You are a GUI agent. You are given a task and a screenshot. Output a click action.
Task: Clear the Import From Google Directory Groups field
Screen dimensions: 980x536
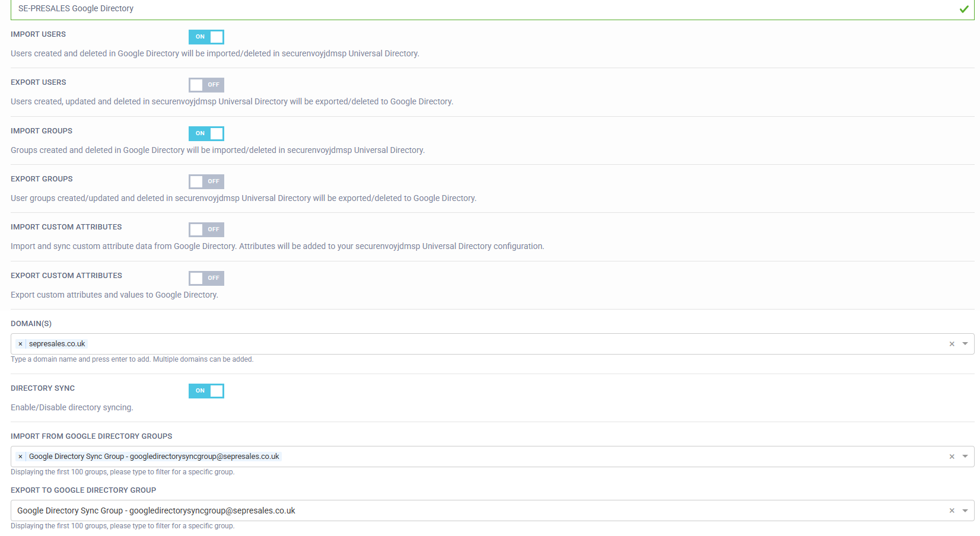click(x=951, y=456)
